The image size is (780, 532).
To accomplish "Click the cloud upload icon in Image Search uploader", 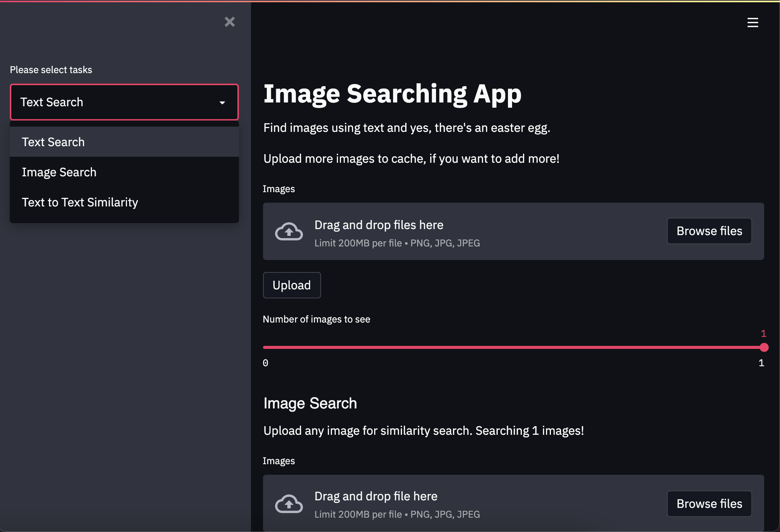I will click(289, 504).
